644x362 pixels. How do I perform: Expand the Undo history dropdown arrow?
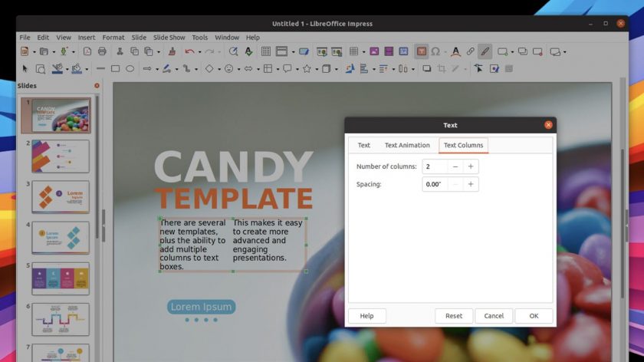coord(199,52)
